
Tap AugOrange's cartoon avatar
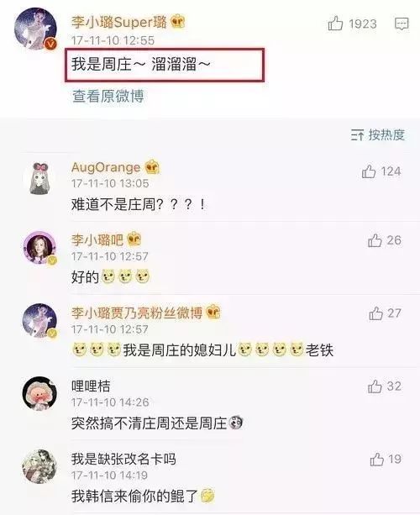click(39, 178)
